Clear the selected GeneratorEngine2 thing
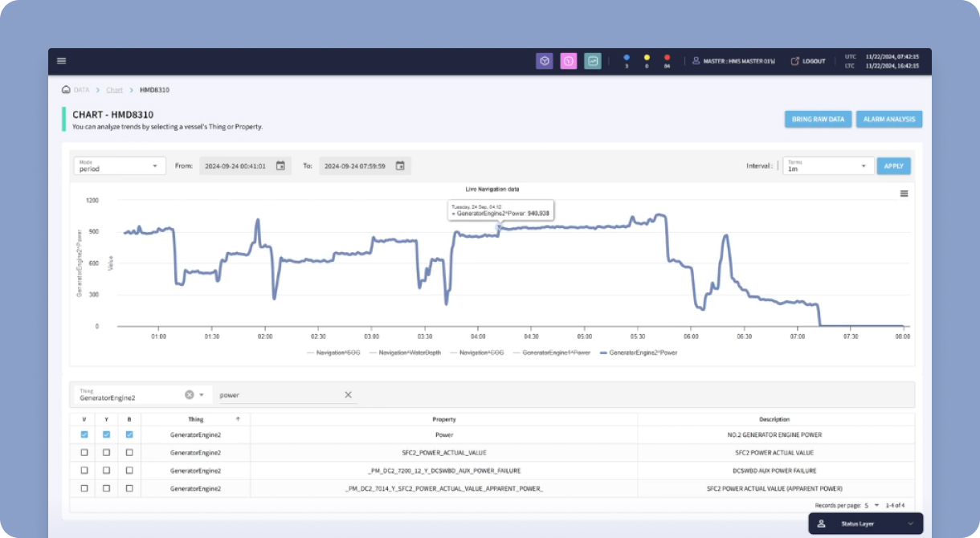The width and height of the screenshot is (980, 538). click(x=190, y=394)
